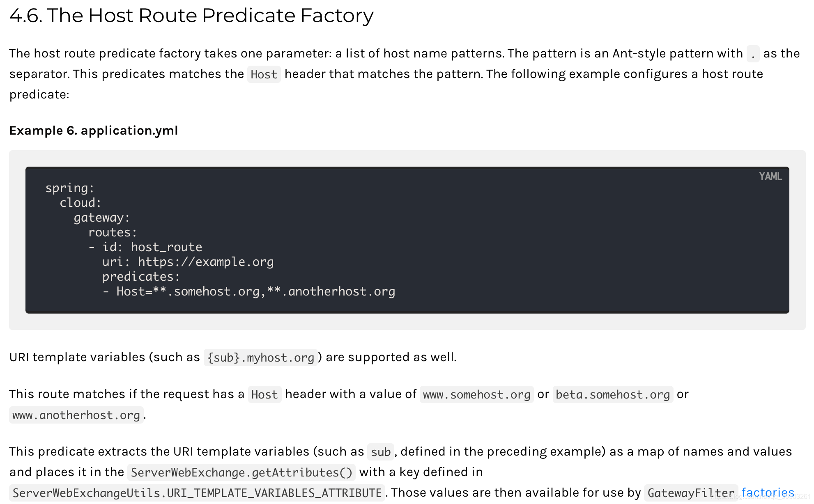Click the www.somehost.org inline code
This screenshot has width=814, height=504.
(x=476, y=394)
